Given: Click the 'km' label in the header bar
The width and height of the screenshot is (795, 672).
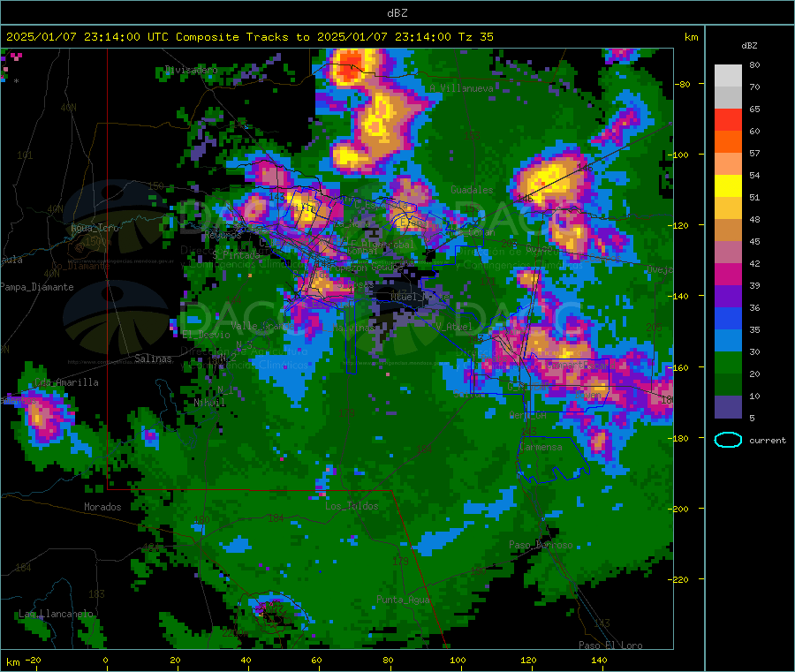Looking at the screenshot, I should 691,37.
